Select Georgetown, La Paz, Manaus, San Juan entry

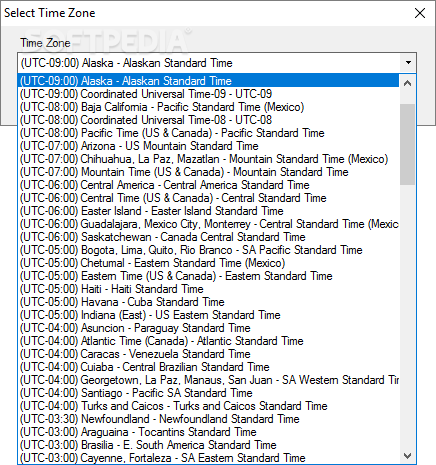coord(209,380)
